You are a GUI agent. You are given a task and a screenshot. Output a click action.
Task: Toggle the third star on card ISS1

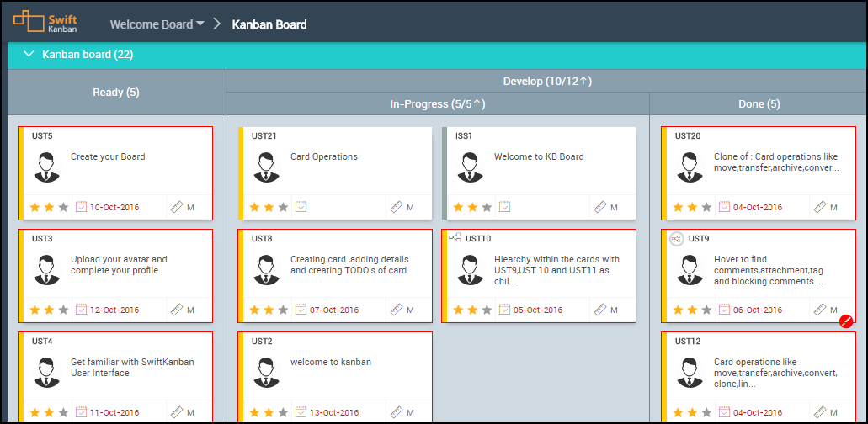[x=487, y=207]
